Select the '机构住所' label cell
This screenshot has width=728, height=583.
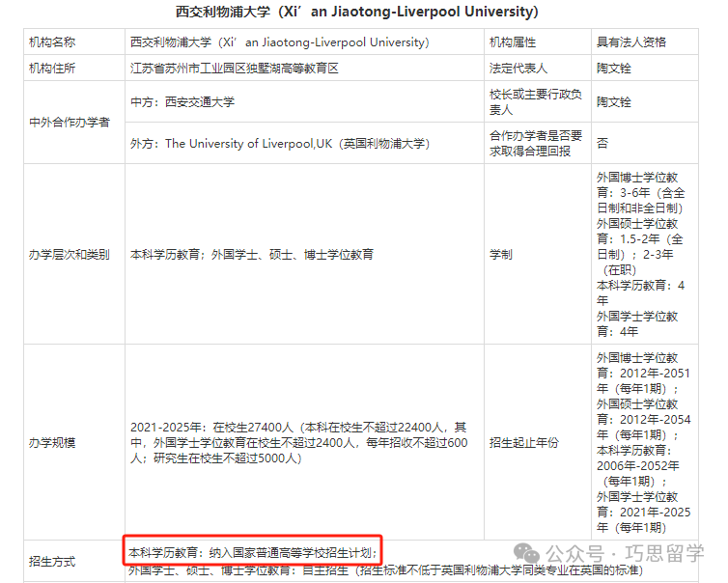[74, 69]
